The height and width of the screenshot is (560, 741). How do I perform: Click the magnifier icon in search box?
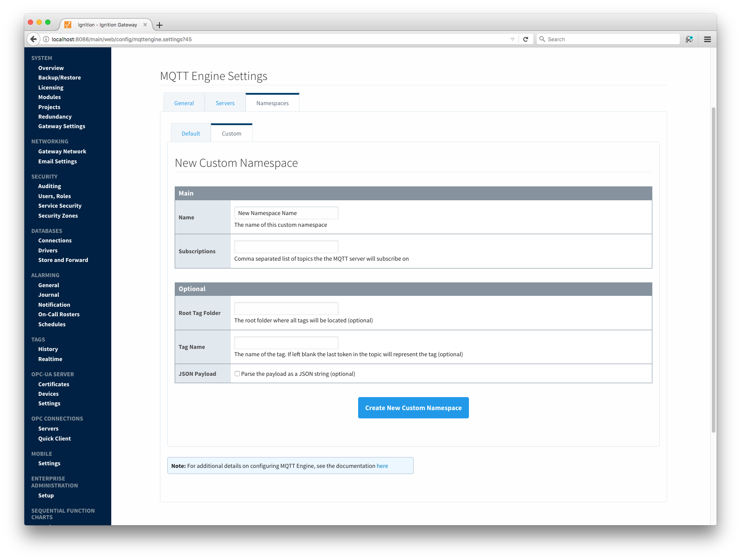click(542, 39)
